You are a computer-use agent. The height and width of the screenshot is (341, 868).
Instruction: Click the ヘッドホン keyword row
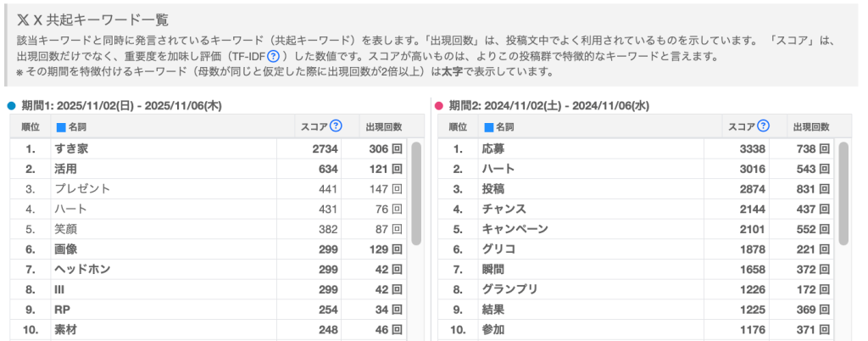pos(82,269)
